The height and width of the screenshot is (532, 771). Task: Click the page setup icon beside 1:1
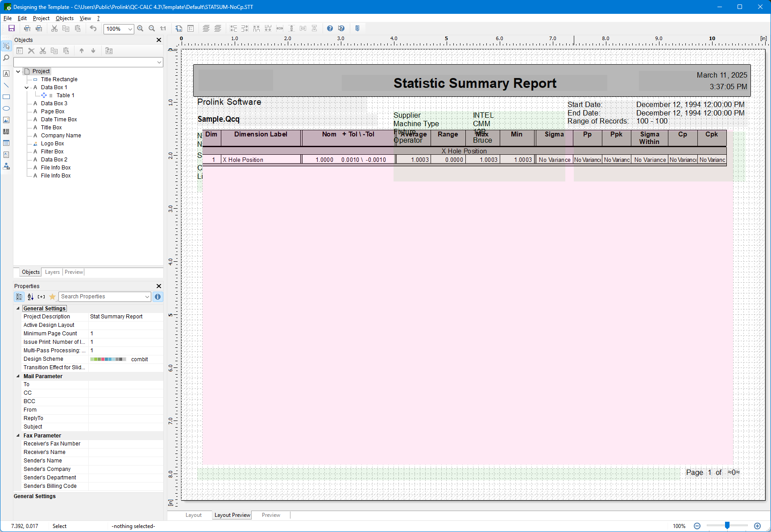178,29
